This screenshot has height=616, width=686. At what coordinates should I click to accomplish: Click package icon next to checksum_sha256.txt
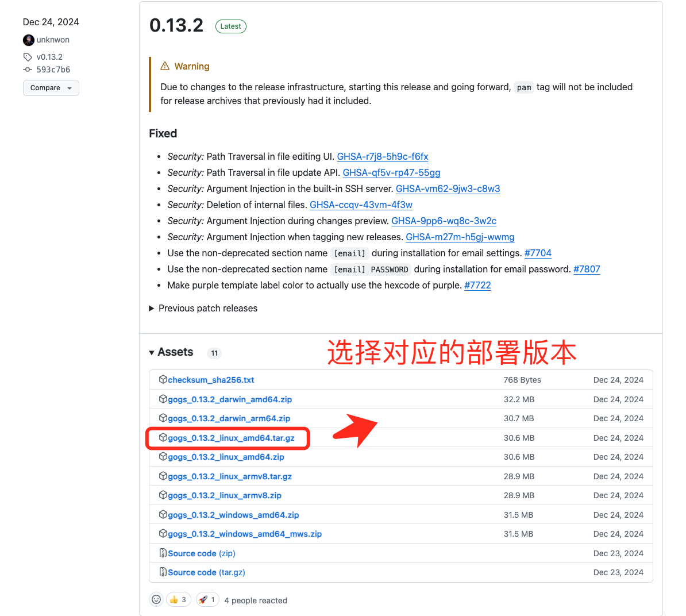pyautogui.click(x=163, y=379)
